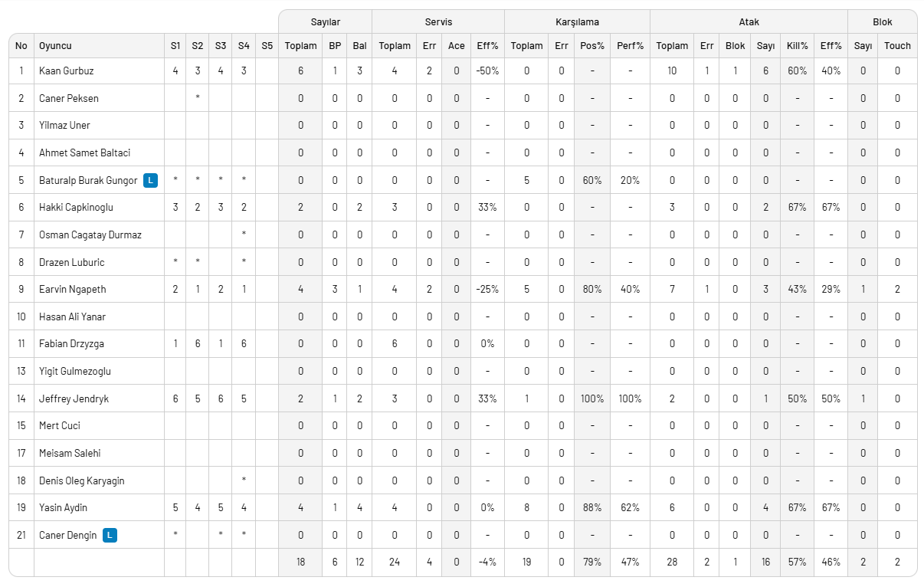Click the libero badge next to Caner Dengin

pos(110,535)
